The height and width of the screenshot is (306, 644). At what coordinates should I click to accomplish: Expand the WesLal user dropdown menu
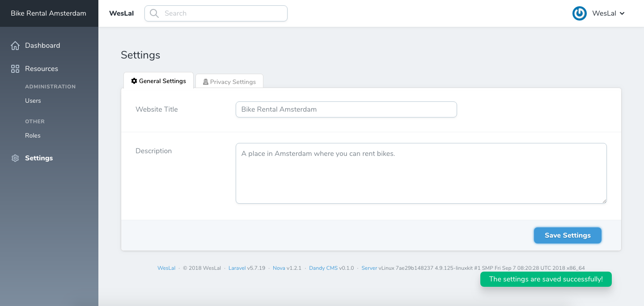(x=622, y=13)
